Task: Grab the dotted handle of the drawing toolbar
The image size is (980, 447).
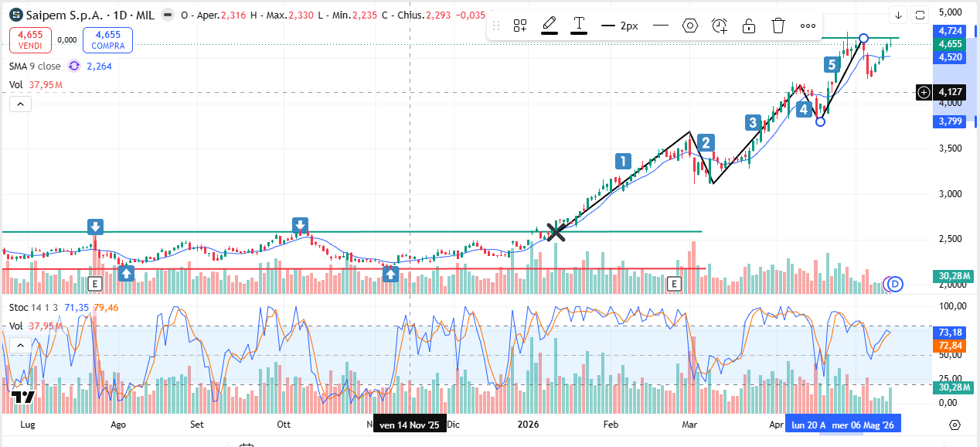Action: (496, 26)
